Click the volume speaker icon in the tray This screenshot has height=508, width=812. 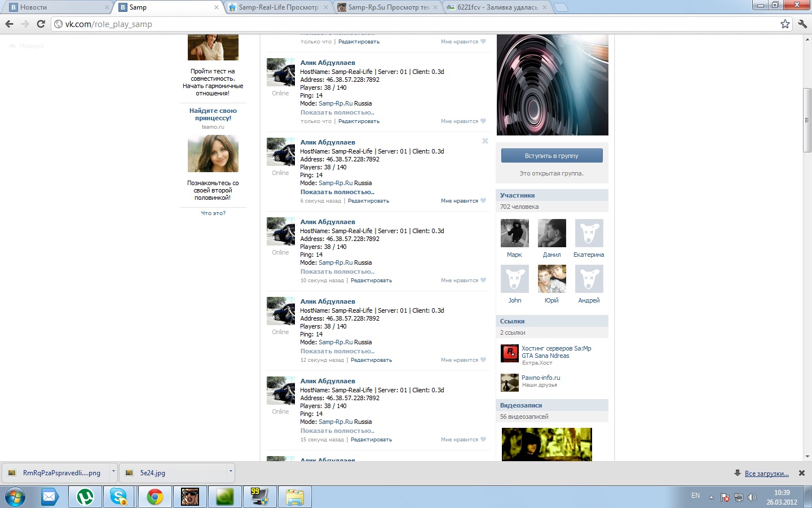tap(752, 497)
